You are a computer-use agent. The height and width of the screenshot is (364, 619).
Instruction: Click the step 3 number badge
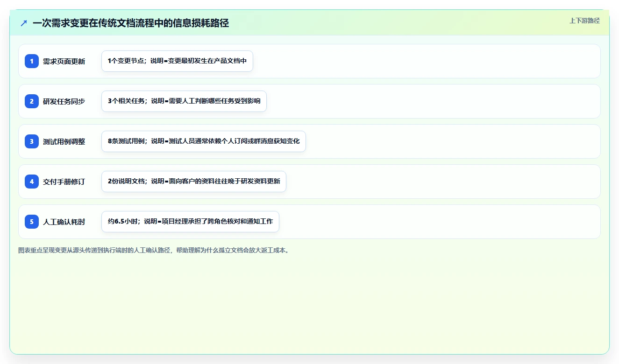32,141
